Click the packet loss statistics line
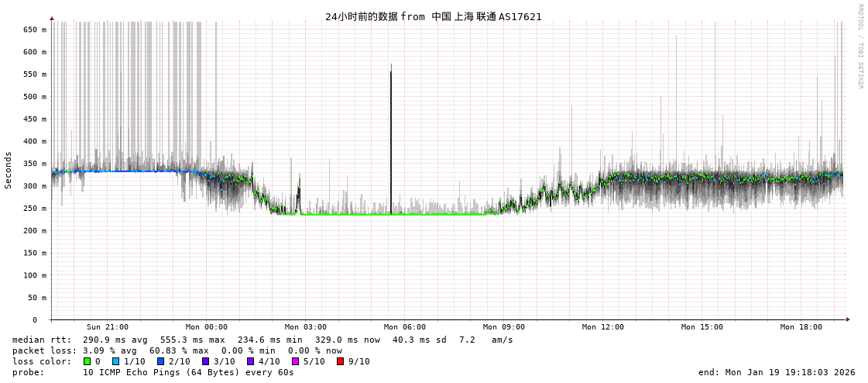 coord(177,350)
